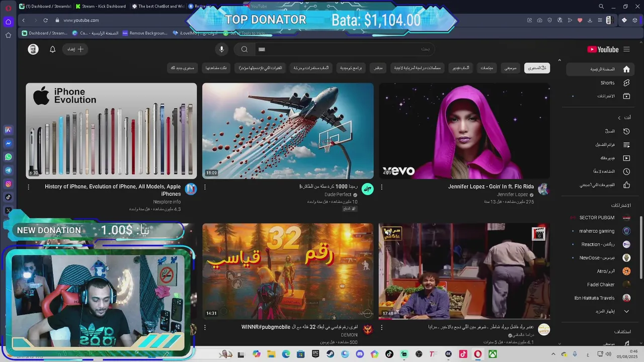Click Opera snapshot camera icon
The width and height of the screenshot is (644, 362).
pos(539,20)
